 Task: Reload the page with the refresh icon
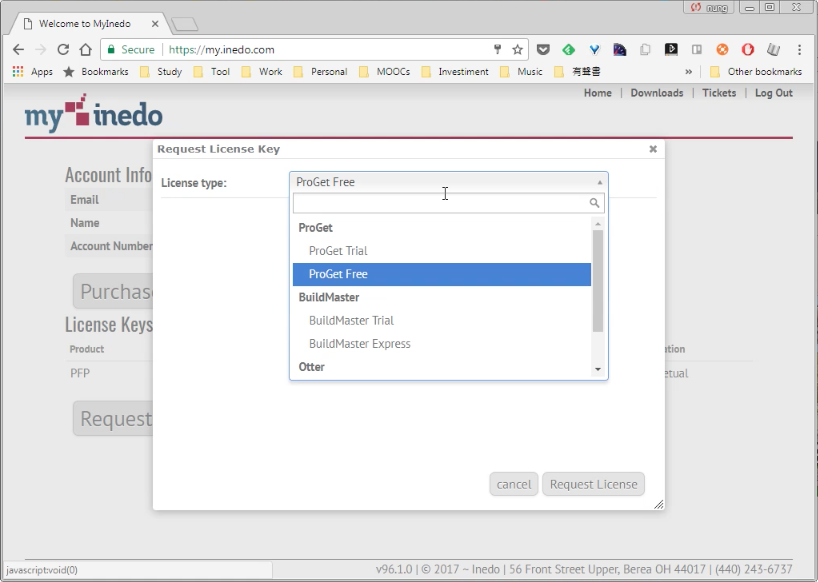point(63,50)
